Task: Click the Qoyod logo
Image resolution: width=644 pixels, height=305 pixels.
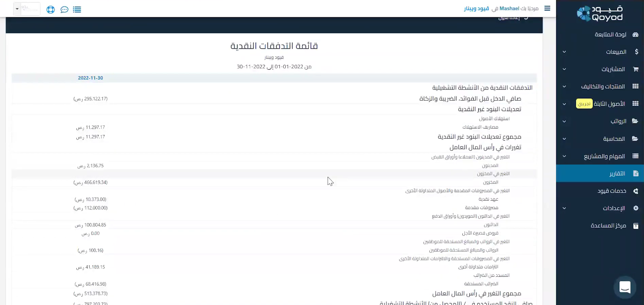Action: pos(600,14)
